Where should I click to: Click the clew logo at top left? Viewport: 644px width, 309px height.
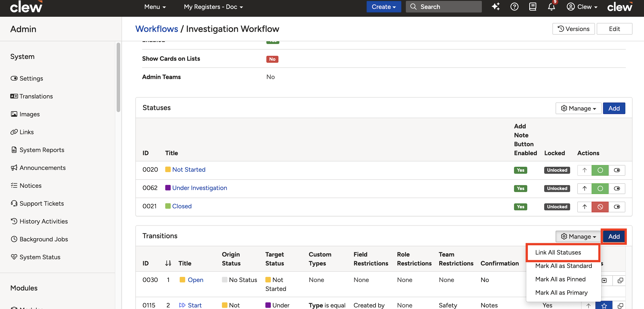[x=26, y=7]
